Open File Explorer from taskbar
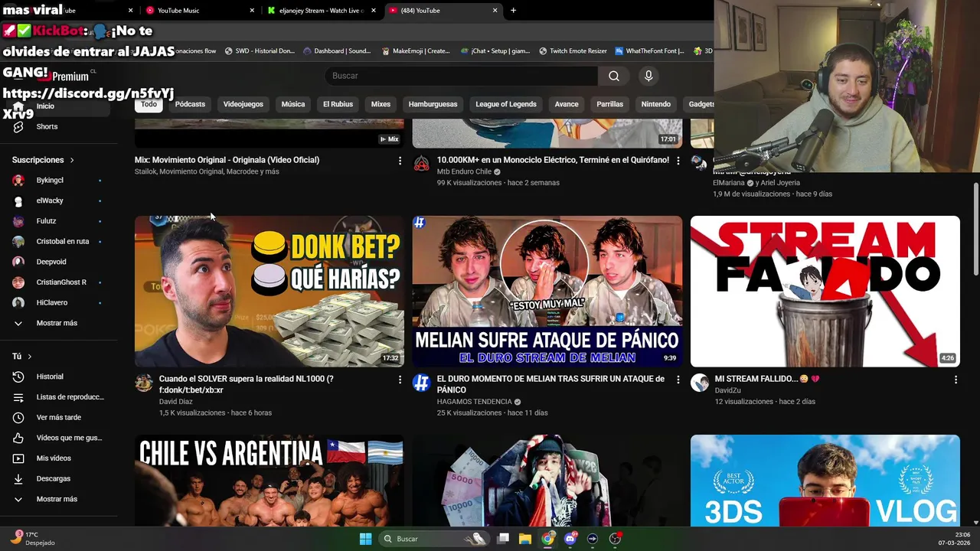Screen dimensions: 980x551 pos(525,539)
